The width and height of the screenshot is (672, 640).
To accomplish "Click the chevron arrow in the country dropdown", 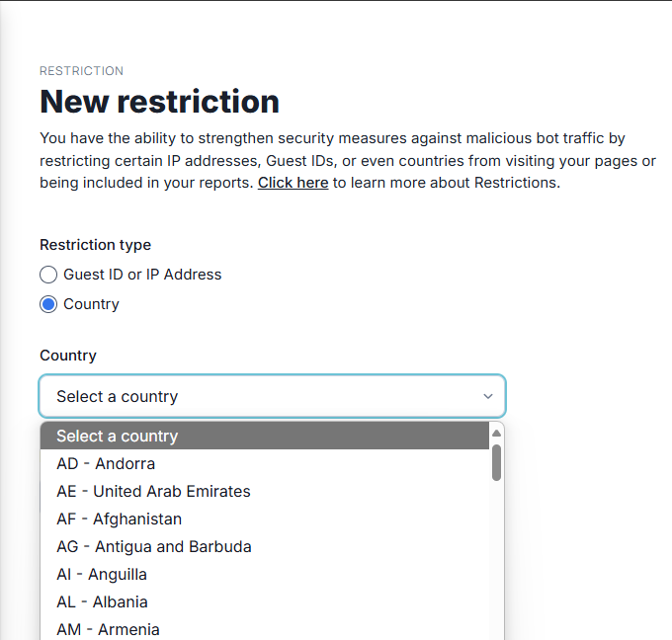I will 488,397.
